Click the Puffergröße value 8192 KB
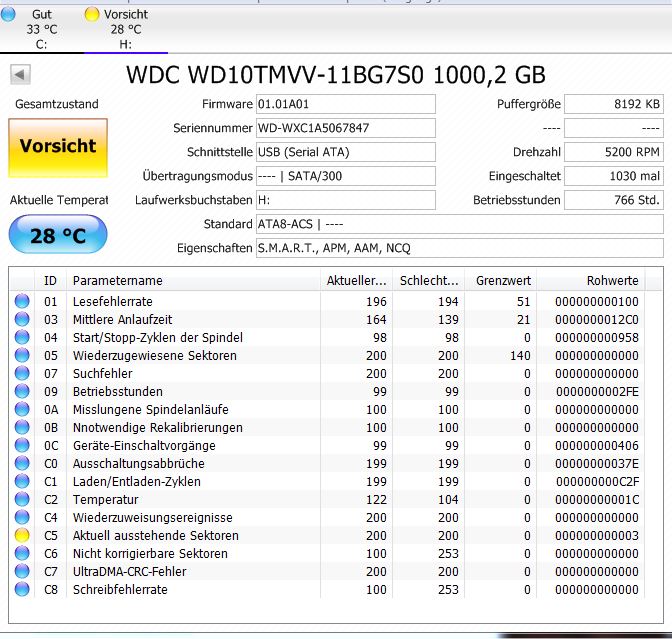672x639 pixels. (614, 104)
